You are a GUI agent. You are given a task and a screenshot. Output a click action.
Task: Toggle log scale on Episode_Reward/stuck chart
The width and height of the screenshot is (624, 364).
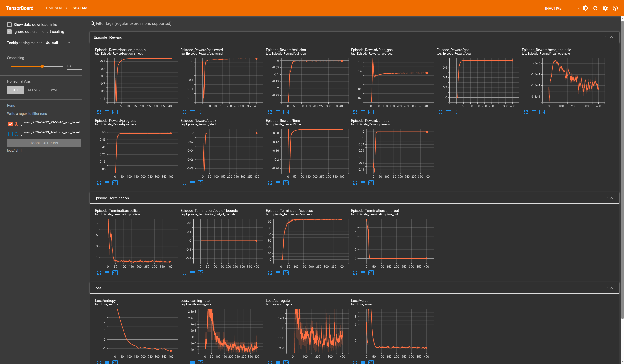tap(193, 183)
